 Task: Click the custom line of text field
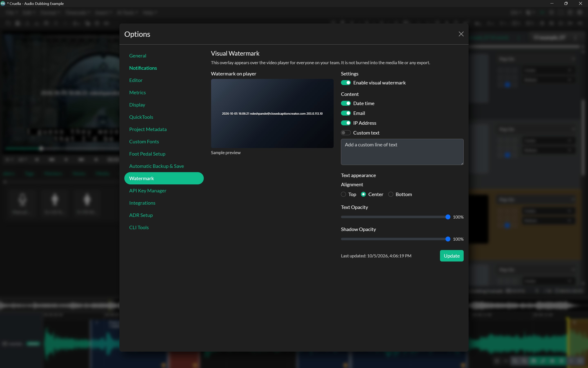point(402,152)
